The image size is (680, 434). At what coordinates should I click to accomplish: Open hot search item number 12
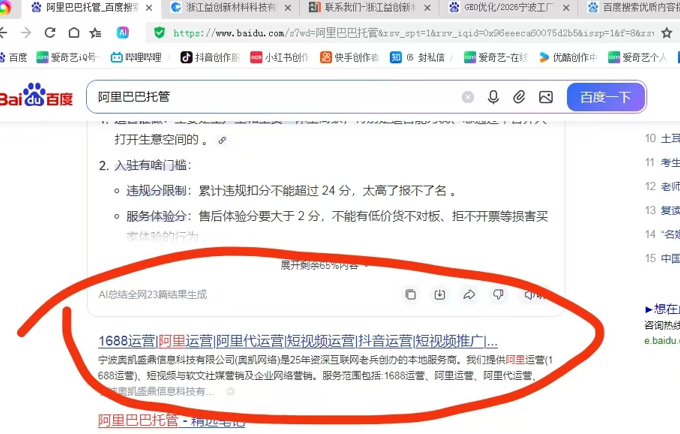[662, 186]
